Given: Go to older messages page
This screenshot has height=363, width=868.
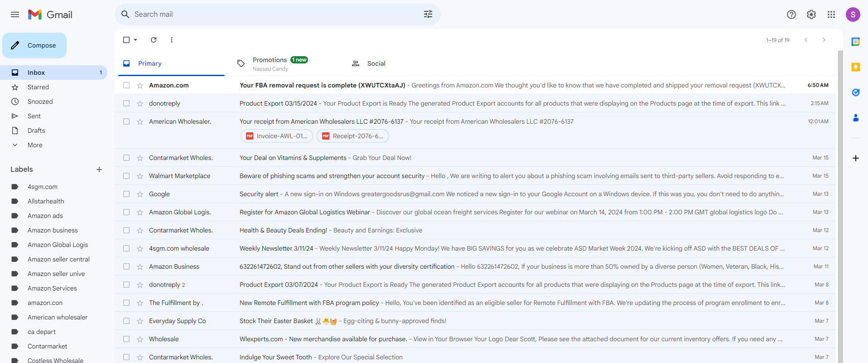Looking at the screenshot, I should tap(824, 40).
